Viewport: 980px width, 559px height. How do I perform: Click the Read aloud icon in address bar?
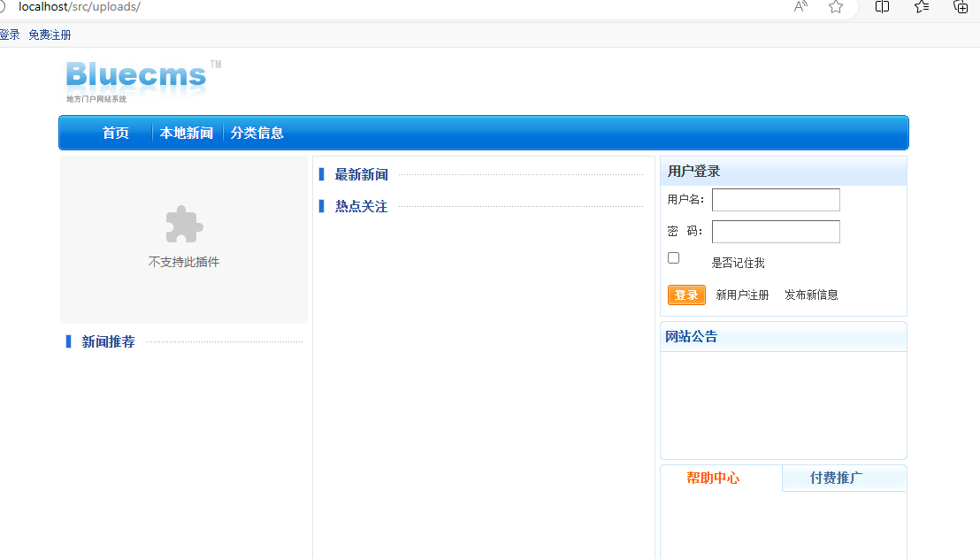pyautogui.click(x=800, y=7)
